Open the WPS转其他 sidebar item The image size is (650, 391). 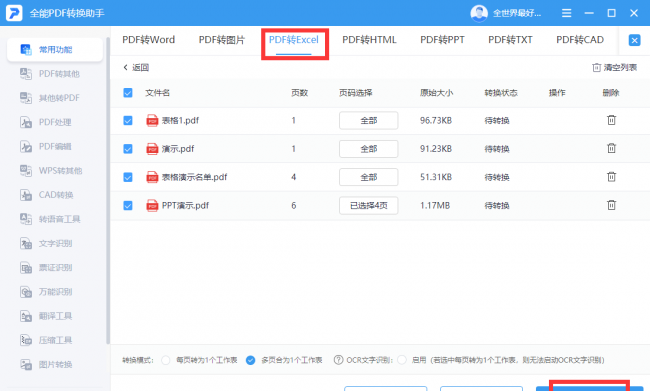pos(51,170)
